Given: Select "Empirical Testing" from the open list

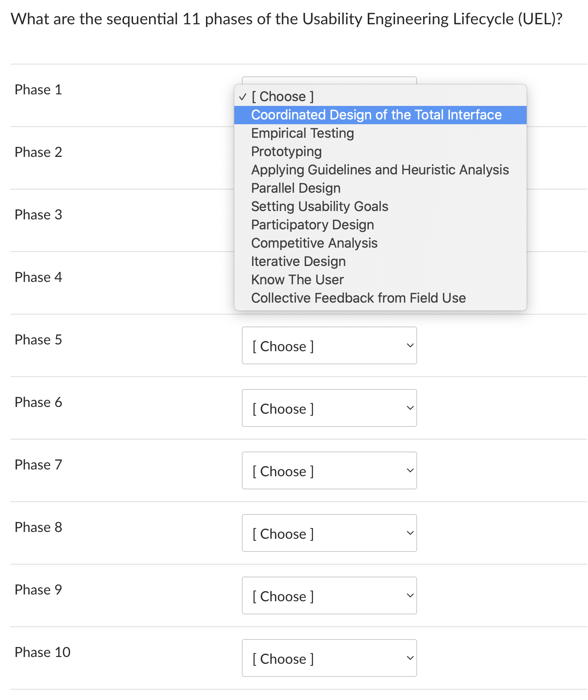Looking at the screenshot, I should [302, 133].
